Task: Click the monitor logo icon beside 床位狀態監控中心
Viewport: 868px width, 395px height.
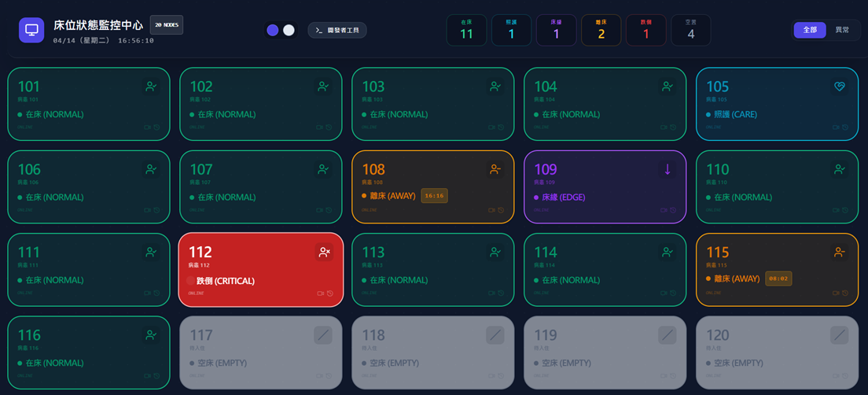Action: tap(31, 30)
